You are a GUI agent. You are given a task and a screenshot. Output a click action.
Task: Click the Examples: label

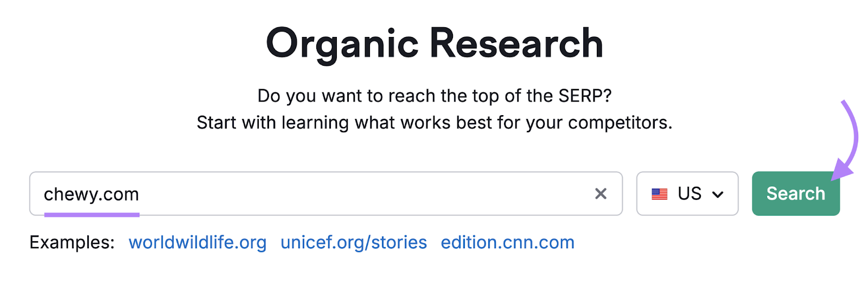pos(72,242)
